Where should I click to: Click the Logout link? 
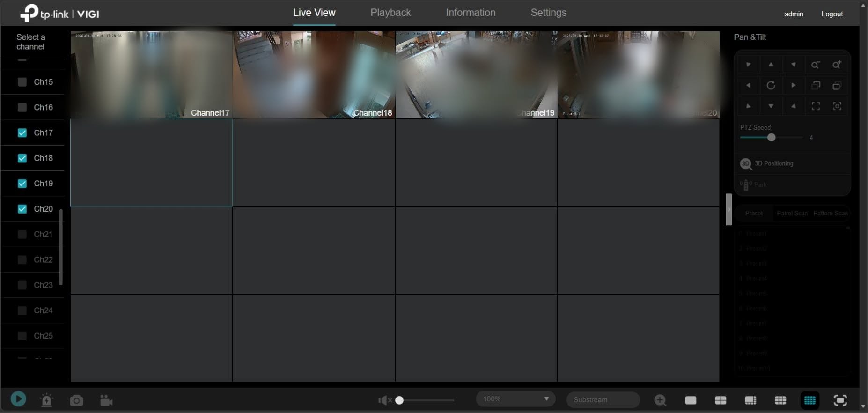pyautogui.click(x=832, y=14)
